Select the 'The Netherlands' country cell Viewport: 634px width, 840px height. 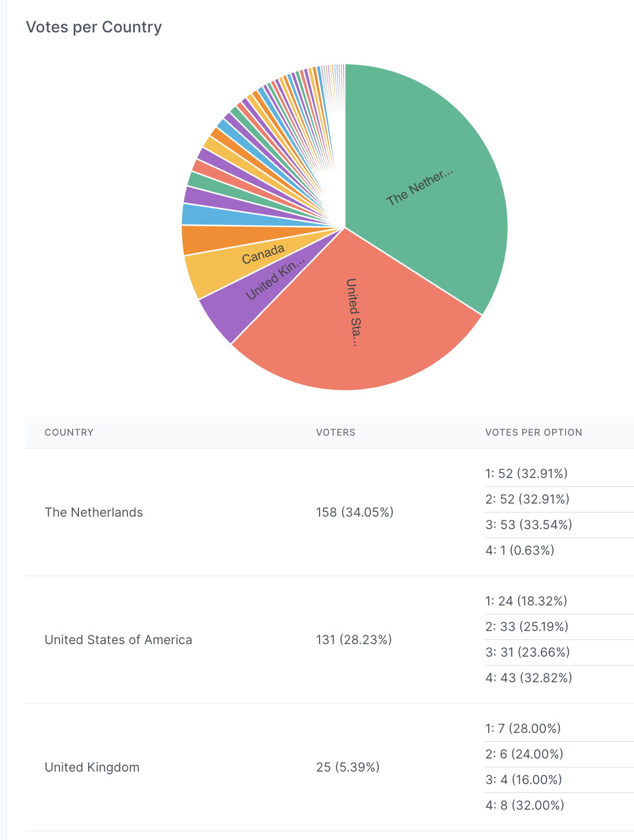[94, 512]
